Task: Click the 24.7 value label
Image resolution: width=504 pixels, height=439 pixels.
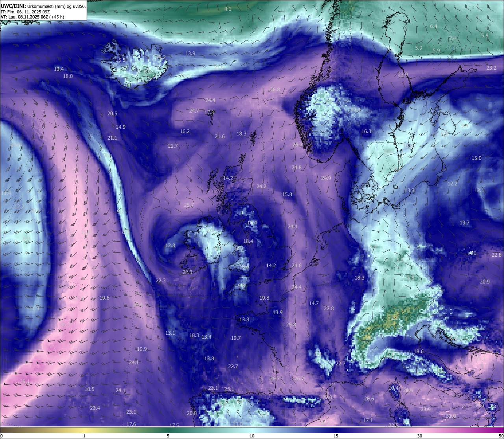Action: [x=194, y=111]
